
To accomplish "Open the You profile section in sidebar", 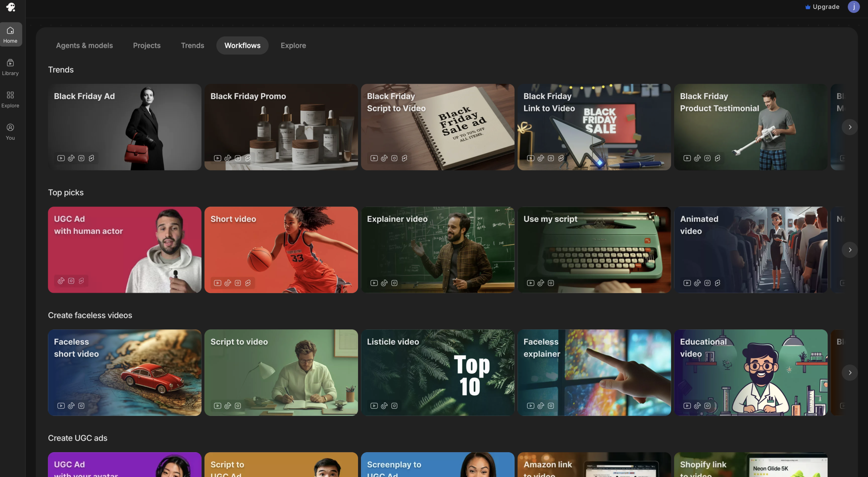I will 11,132.
